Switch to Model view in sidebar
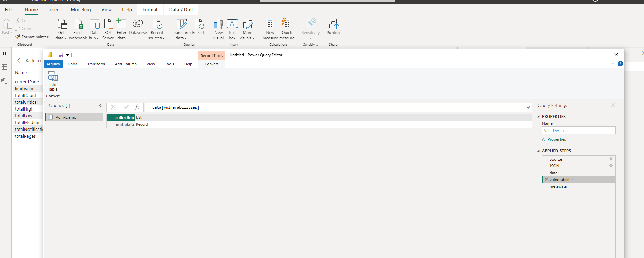Image resolution: width=644 pixels, height=258 pixels. point(4,81)
